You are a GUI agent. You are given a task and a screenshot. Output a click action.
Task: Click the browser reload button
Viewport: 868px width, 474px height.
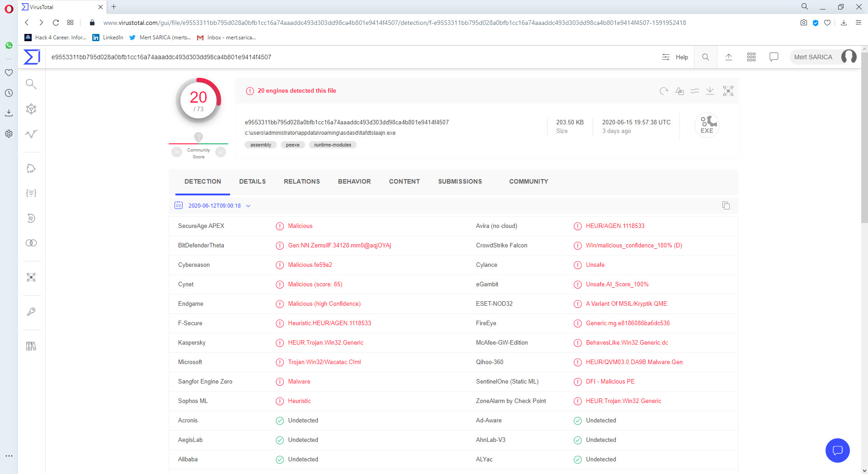point(56,23)
